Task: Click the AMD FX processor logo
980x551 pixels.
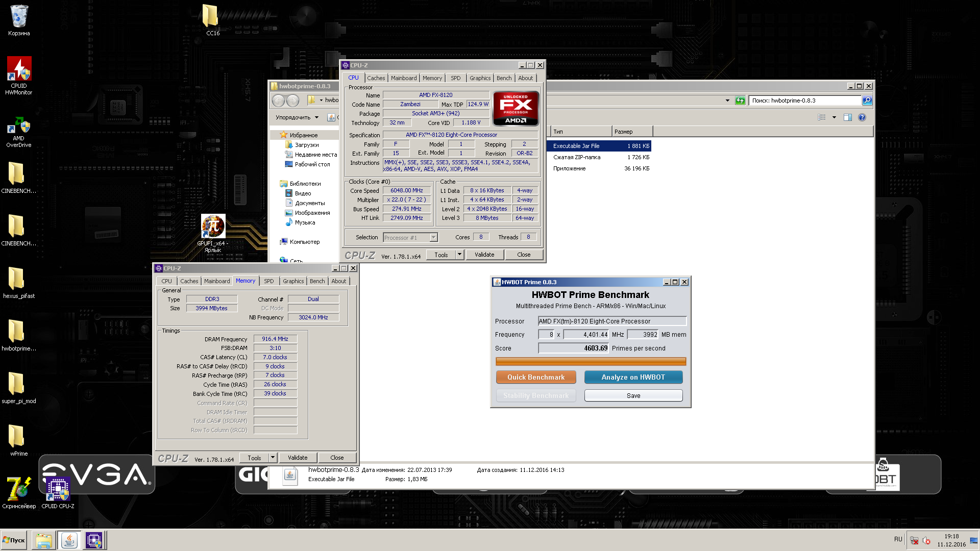Action: 516,108
